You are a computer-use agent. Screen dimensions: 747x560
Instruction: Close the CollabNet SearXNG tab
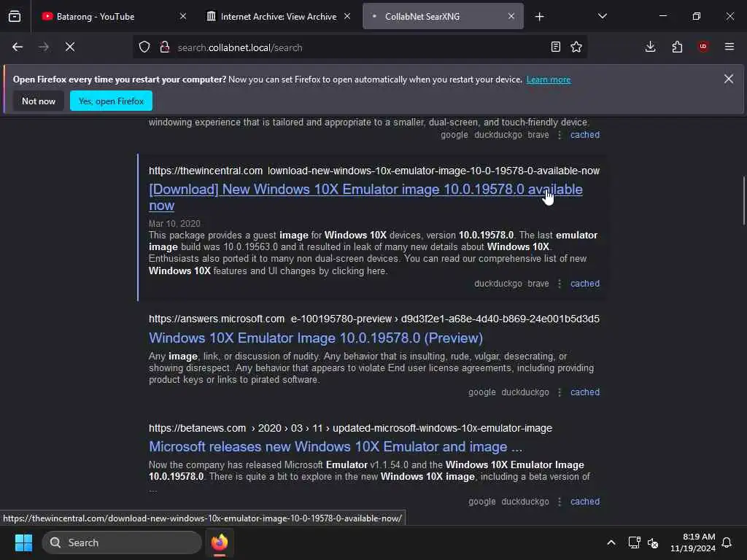[x=511, y=17]
